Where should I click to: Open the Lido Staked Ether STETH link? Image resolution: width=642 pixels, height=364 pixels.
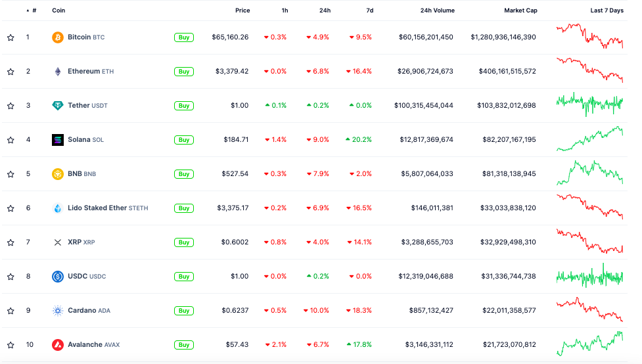pyautogui.click(x=108, y=208)
